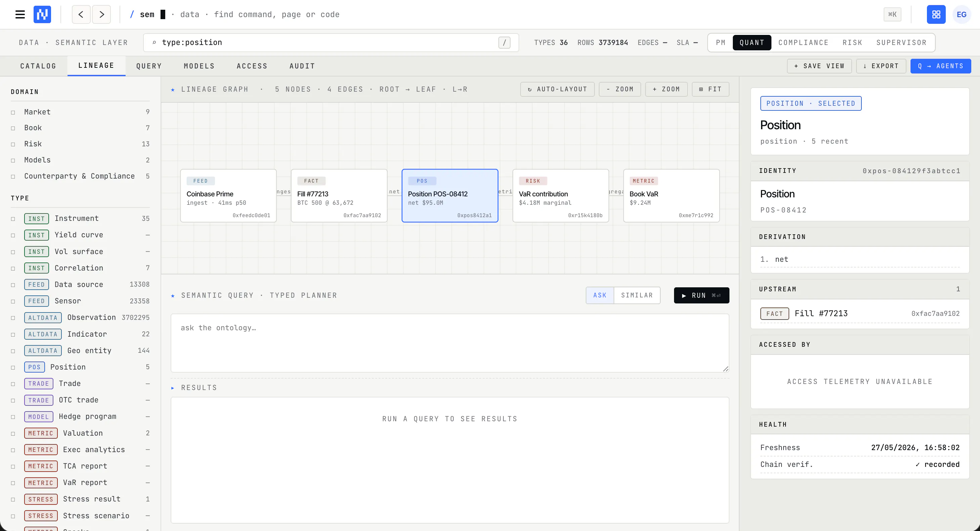The height and width of the screenshot is (531, 980).
Task: Switch to the Query tab
Action: click(x=149, y=66)
